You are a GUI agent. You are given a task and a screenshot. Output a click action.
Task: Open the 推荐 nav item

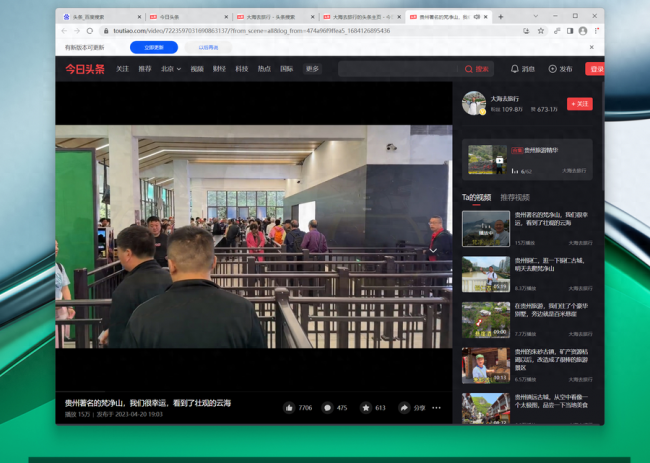point(145,69)
